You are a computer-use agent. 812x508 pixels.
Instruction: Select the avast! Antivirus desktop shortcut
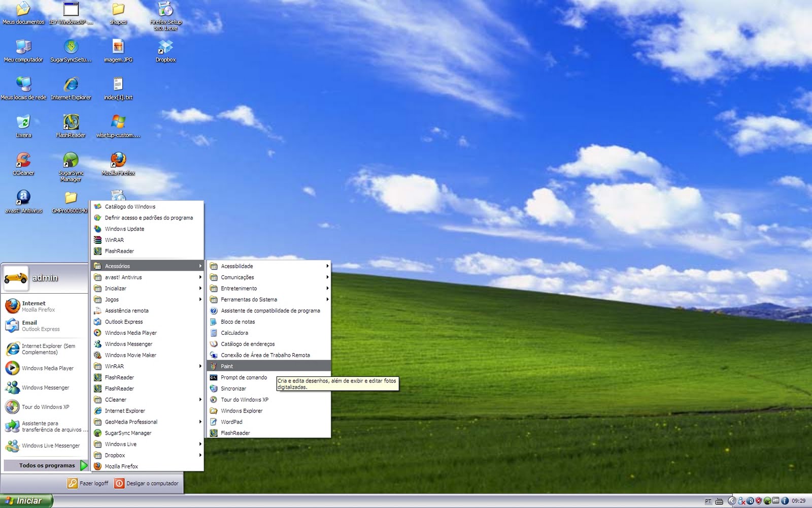23,202
